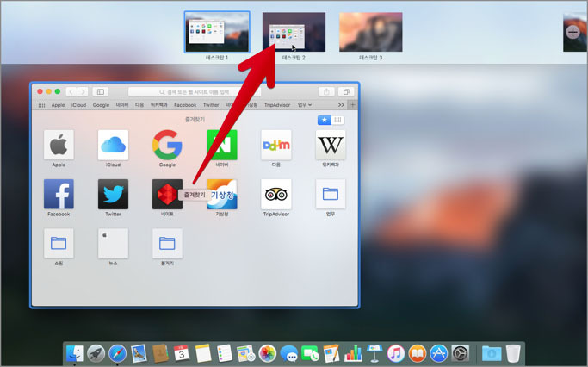The height and width of the screenshot is (367, 588).
Task: Open Google favorite tile
Action: pyautogui.click(x=167, y=145)
